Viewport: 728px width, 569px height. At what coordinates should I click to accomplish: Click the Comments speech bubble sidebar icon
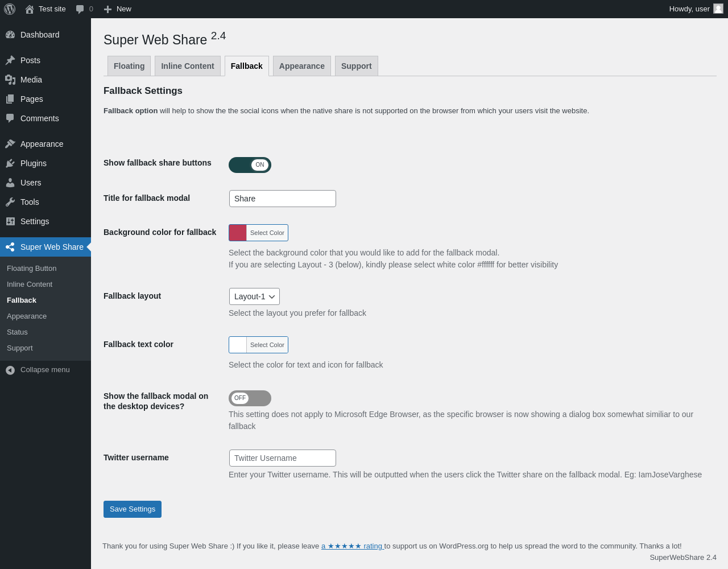10,118
